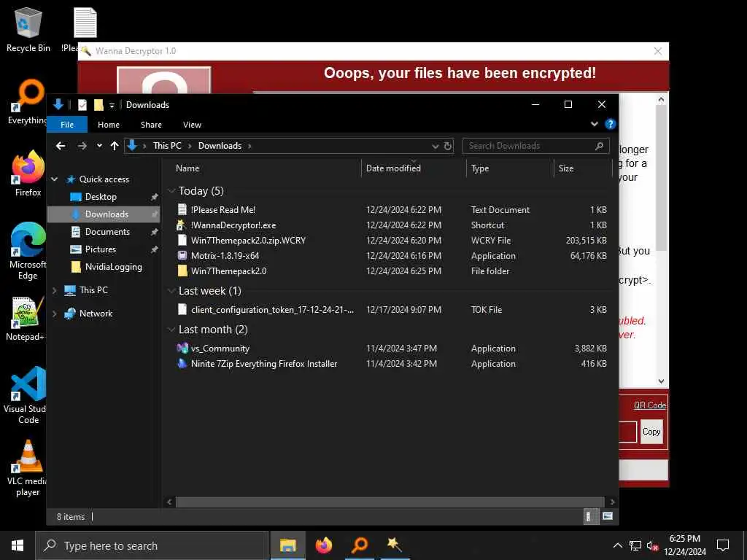Collapse the Last month (2) group
Viewport: 747px width, 560px height.
coord(171,330)
